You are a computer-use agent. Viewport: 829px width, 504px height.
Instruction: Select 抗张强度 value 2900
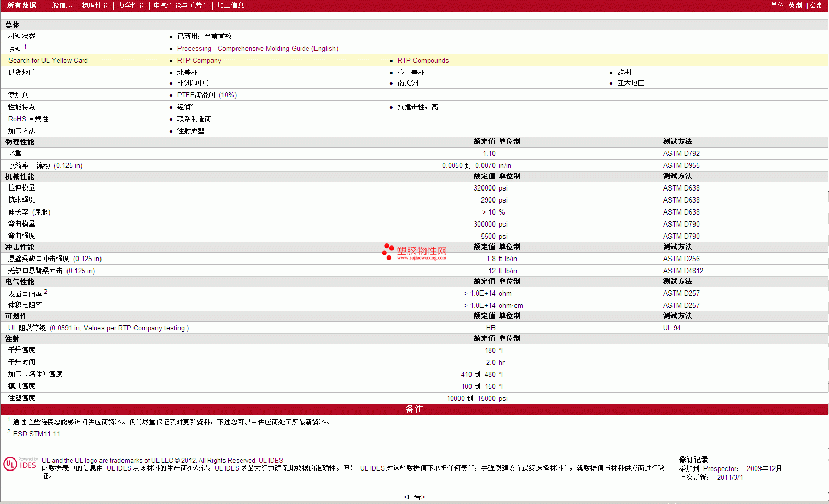488,200
